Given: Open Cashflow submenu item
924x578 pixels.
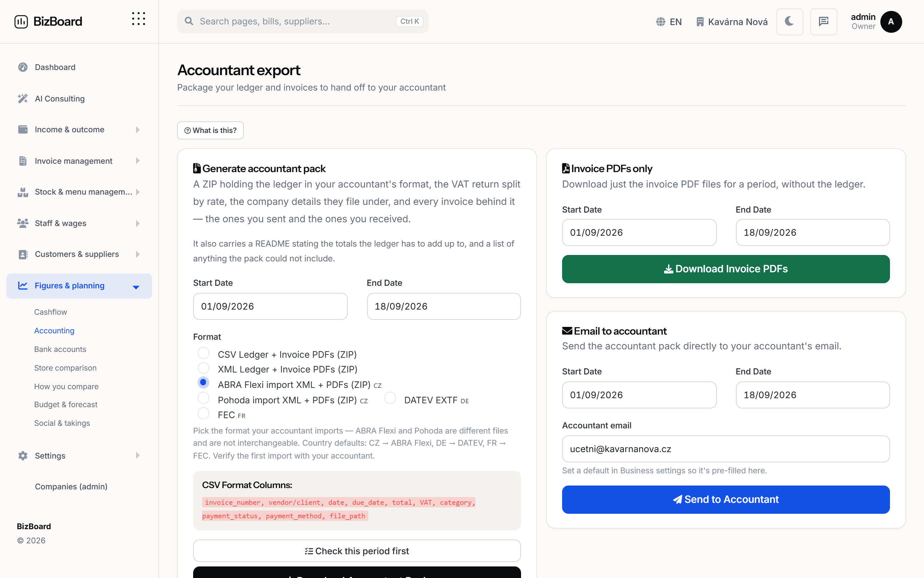Looking at the screenshot, I should click(x=50, y=312).
